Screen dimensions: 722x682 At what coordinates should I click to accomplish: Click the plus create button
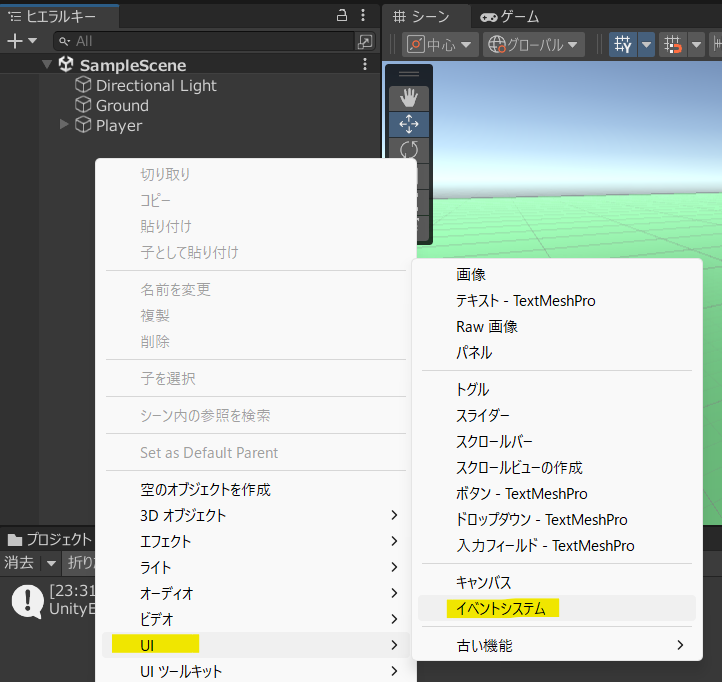coord(15,41)
